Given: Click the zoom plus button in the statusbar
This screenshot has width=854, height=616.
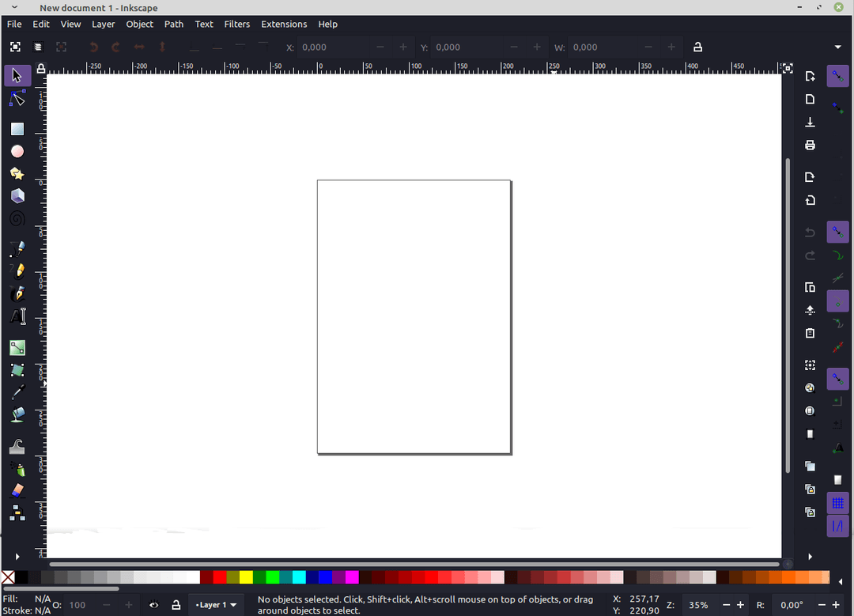Looking at the screenshot, I should [x=740, y=604].
